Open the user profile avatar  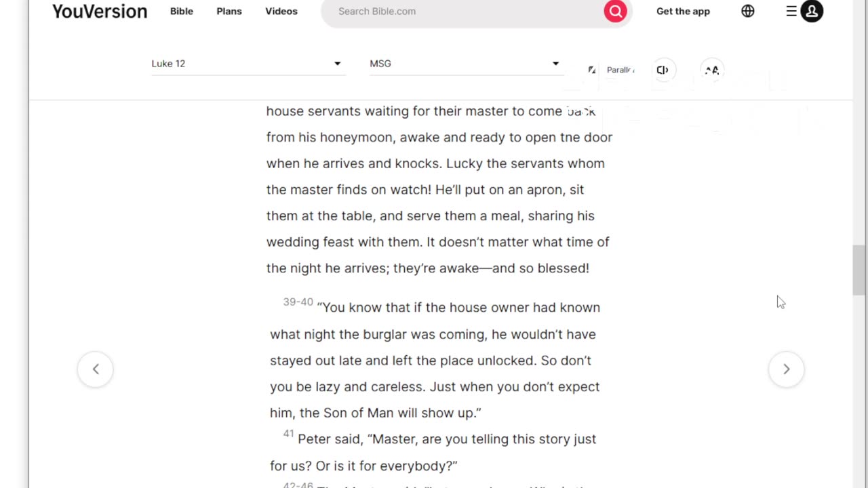pos(812,12)
